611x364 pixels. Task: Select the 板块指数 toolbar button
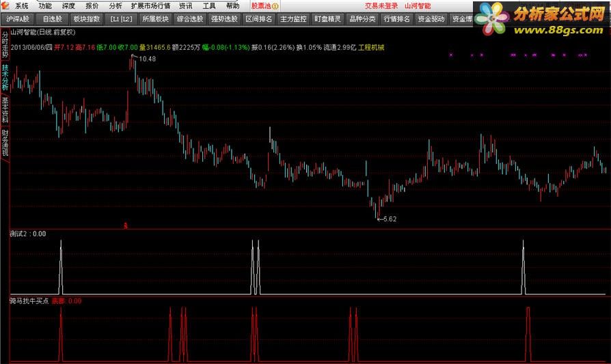pyautogui.click(x=87, y=18)
